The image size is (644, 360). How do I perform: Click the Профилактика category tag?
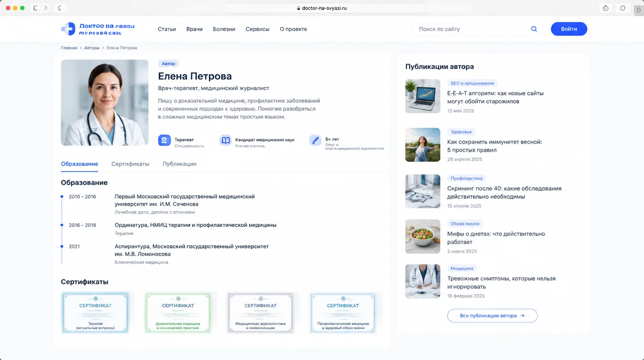click(466, 178)
